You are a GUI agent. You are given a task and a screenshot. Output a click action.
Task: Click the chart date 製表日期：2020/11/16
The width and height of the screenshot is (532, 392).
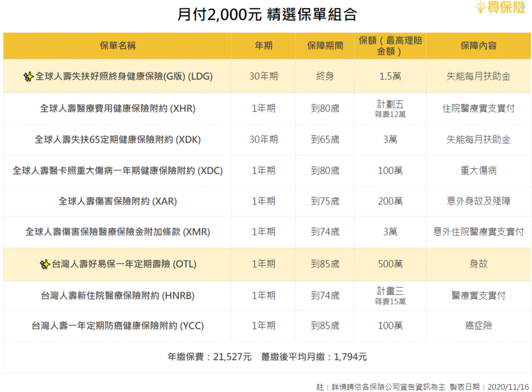click(489, 387)
